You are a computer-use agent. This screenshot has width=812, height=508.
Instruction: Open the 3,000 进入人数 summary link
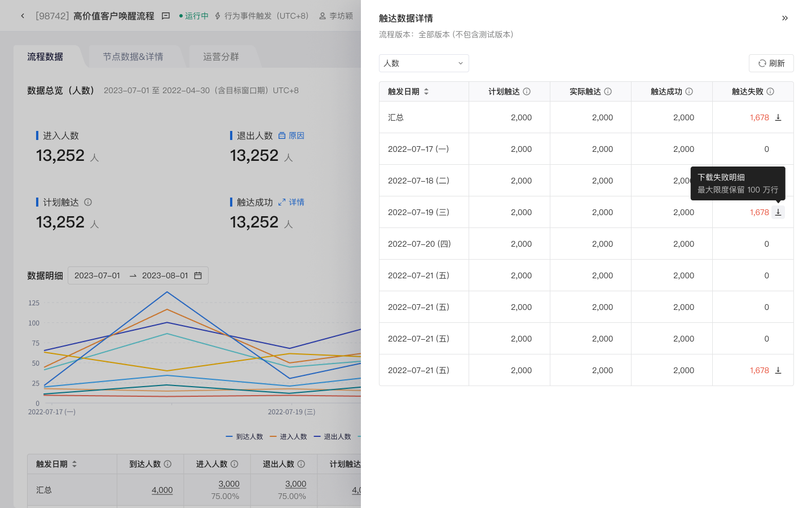point(229,484)
